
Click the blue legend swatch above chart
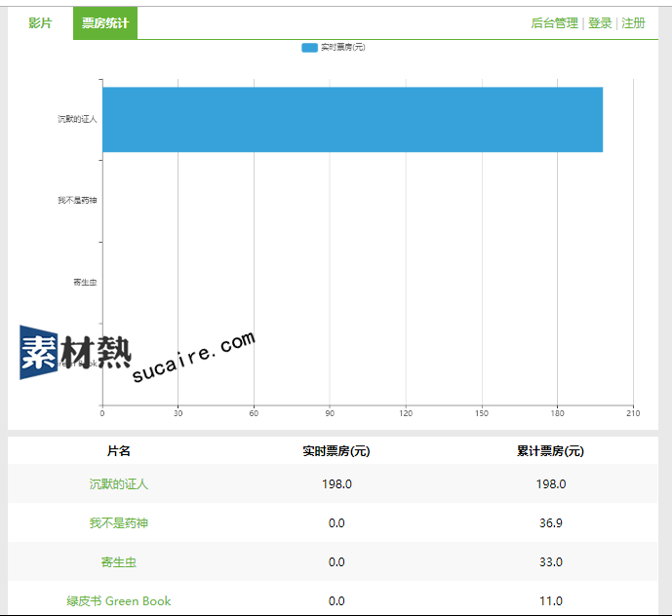point(309,47)
